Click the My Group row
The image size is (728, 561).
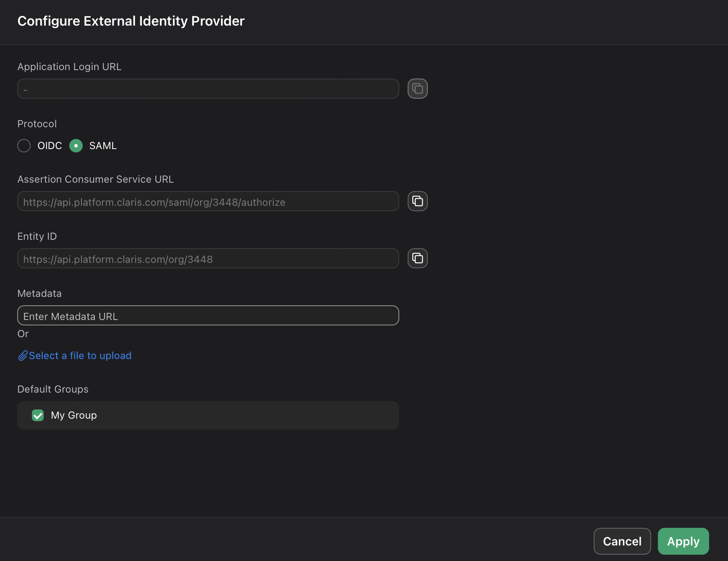(208, 415)
